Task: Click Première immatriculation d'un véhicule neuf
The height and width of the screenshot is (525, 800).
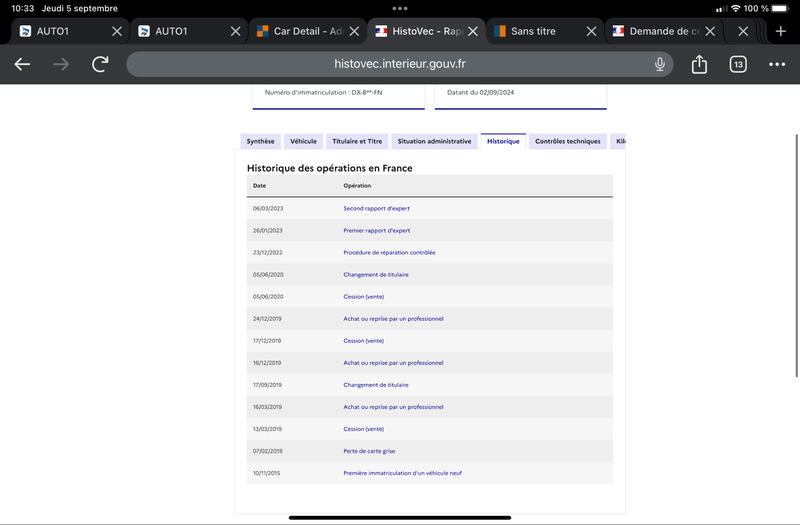Action: [402, 473]
